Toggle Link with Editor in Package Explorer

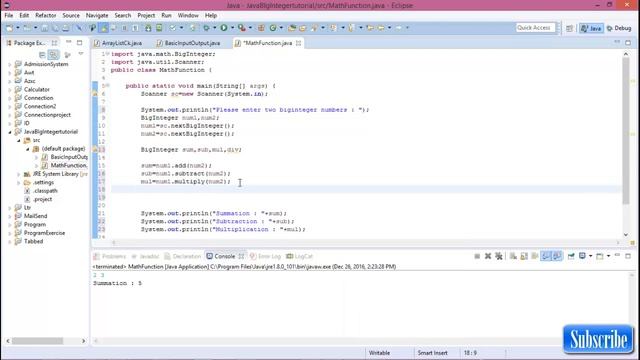coord(53,55)
